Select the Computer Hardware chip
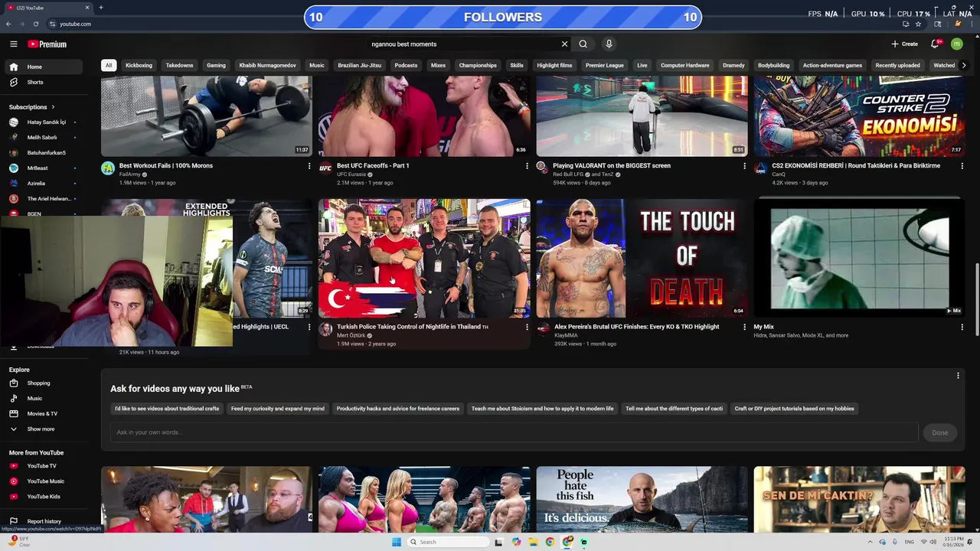Image resolution: width=980 pixels, height=551 pixels. [684, 66]
